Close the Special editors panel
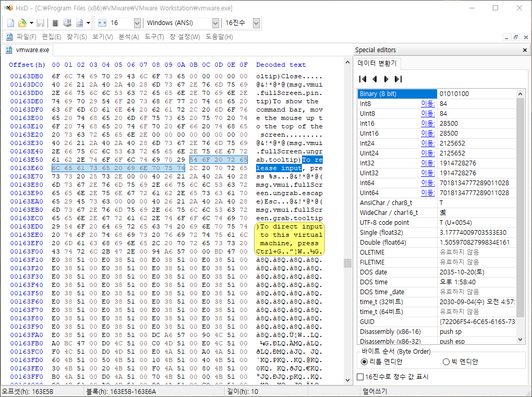The width and height of the screenshot is (532, 397). click(525, 50)
